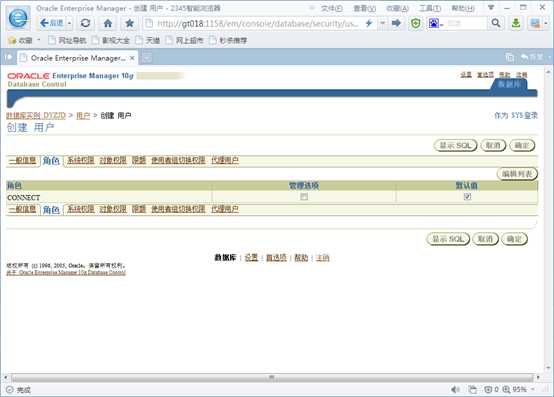
Task: Toggle the lightning speed-mode icon in address bar
Action: tap(369, 23)
